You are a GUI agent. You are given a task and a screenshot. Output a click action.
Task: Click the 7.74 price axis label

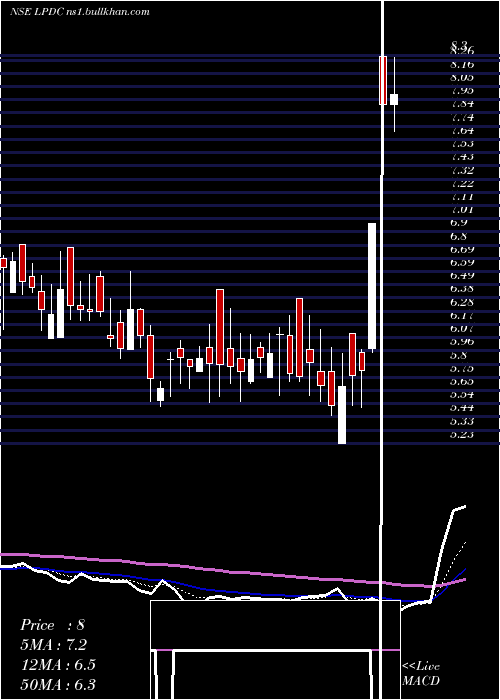(462, 117)
